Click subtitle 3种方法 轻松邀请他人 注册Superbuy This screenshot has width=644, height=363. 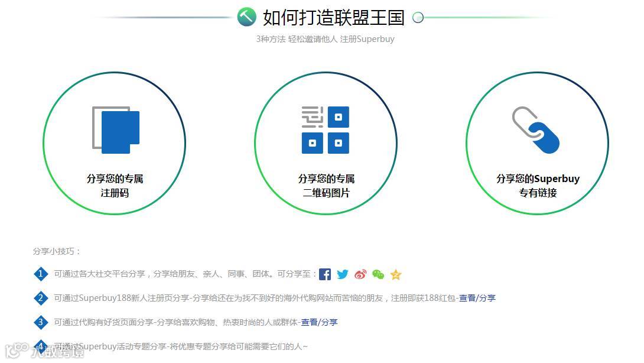coord(326,39)
